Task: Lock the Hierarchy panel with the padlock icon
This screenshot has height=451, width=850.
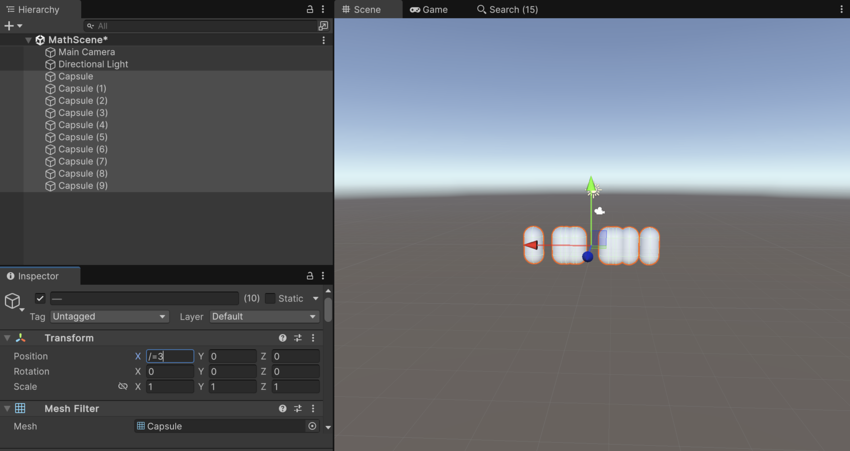Action: click(309, 9)
